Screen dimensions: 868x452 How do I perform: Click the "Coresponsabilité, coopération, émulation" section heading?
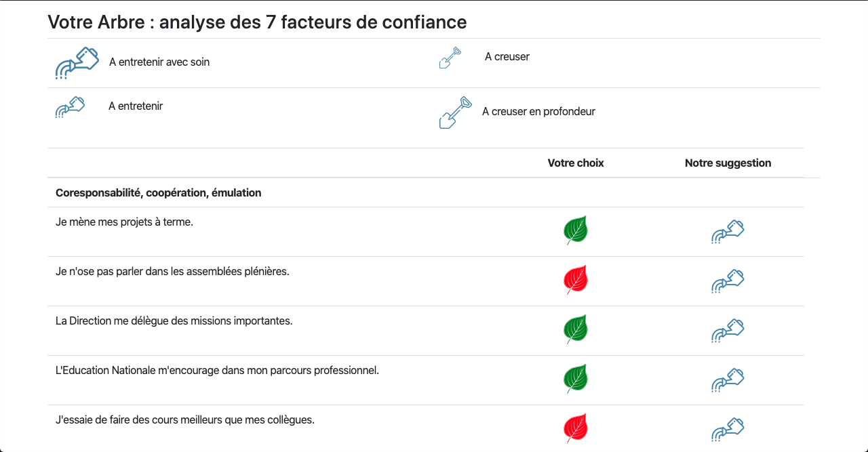point(159,193)
